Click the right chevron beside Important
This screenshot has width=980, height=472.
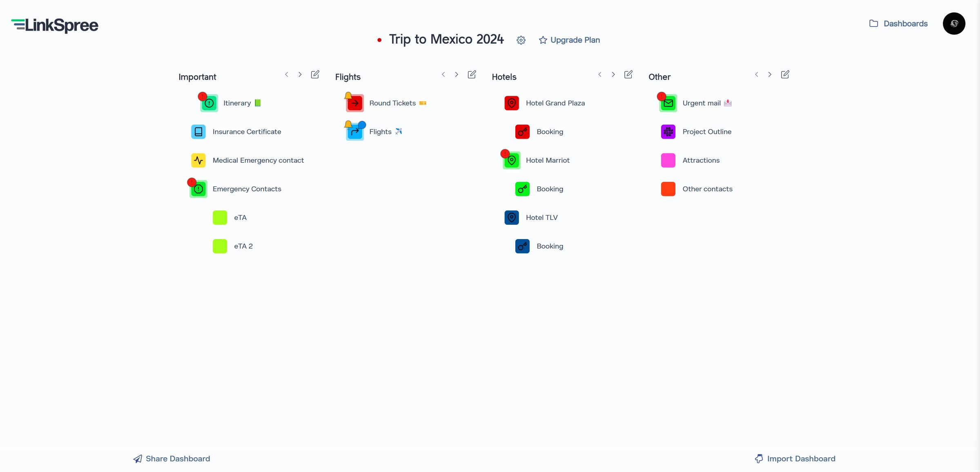[300, 74]
